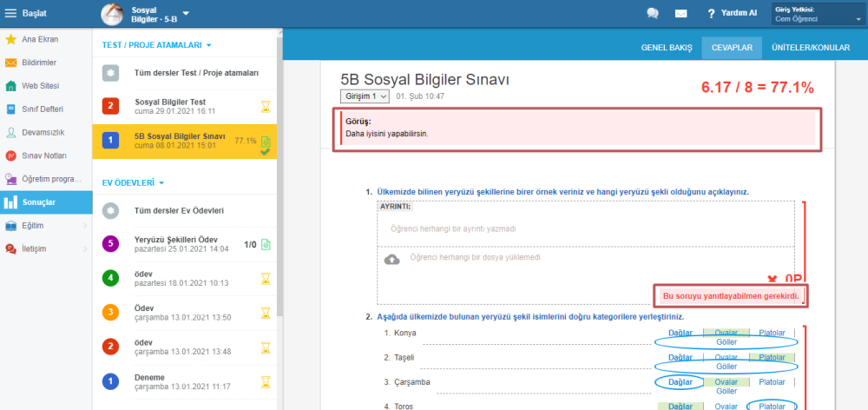Click the score text 6.17 / 8 = 77.1%

757,87
